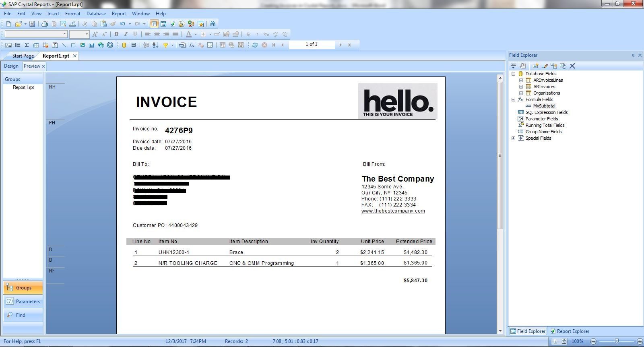Toggle Italic formatting
This screenshot has width=644, height=347.
pos(126,34)
